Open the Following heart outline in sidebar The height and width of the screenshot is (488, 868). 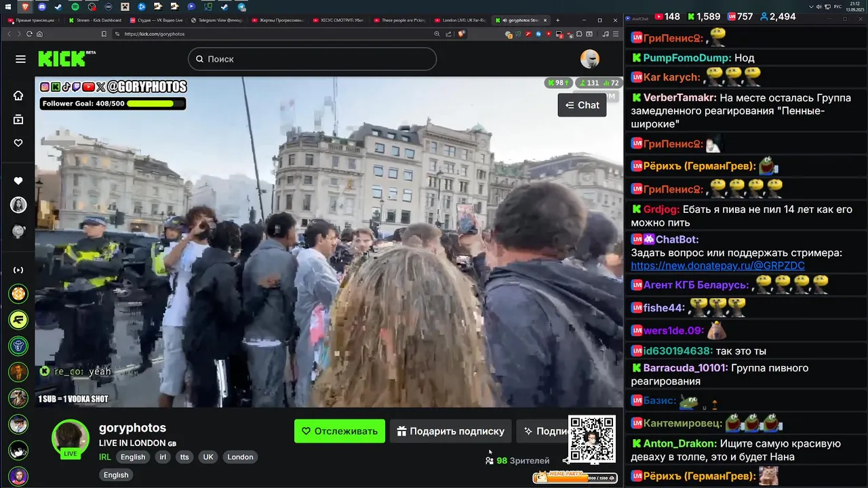[18, 143]
